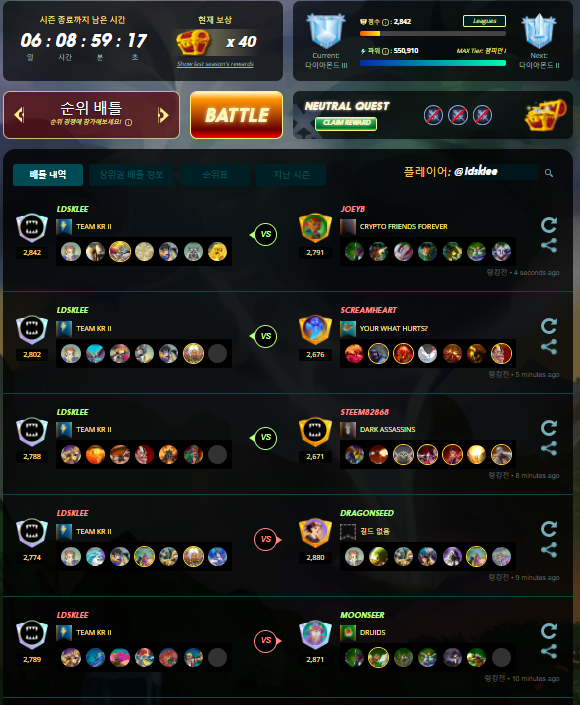Switch to previous battle mode with left arrow

(x=19, y=115)
